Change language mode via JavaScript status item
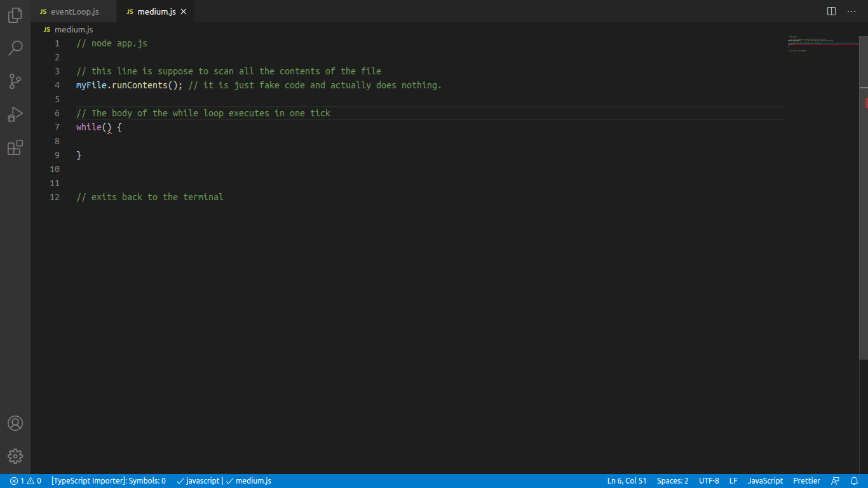The height and width of the screenshot is (488, 868). pos(764,481)
